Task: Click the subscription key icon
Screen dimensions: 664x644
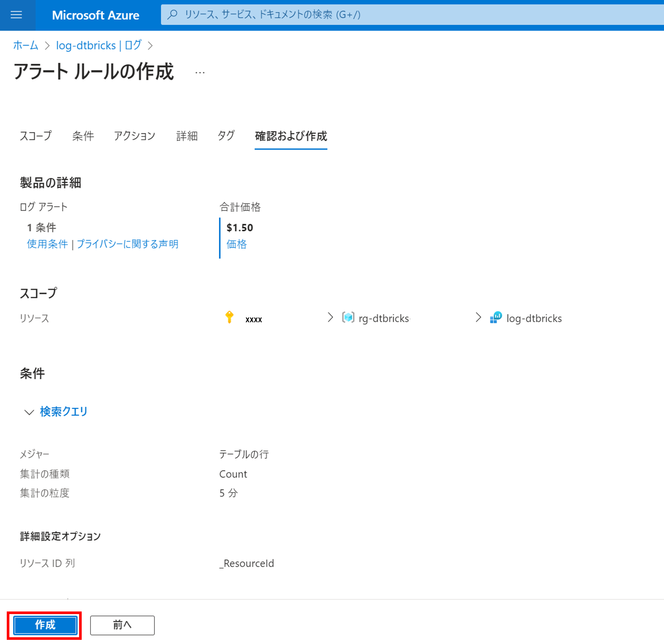Action: tap(229, 317)
